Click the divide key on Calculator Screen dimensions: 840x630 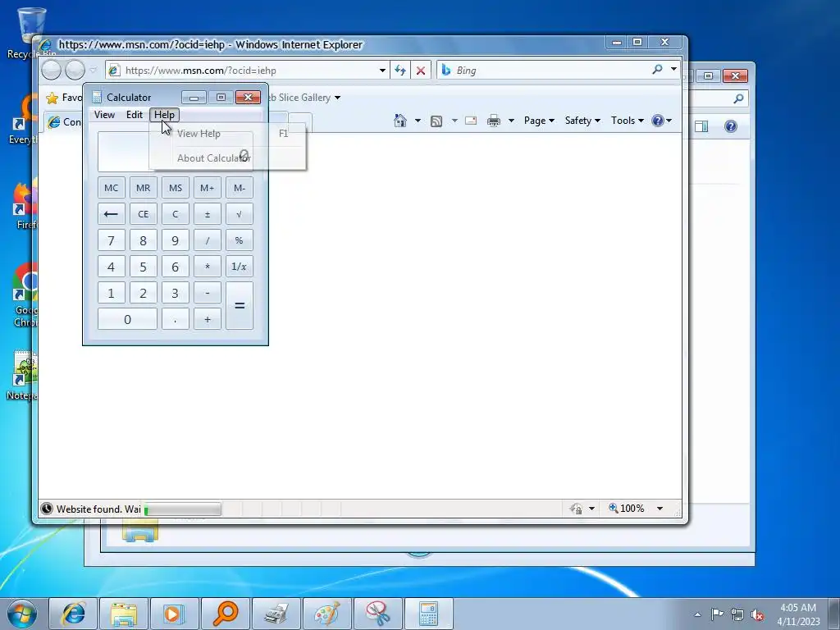pos(208,240)
